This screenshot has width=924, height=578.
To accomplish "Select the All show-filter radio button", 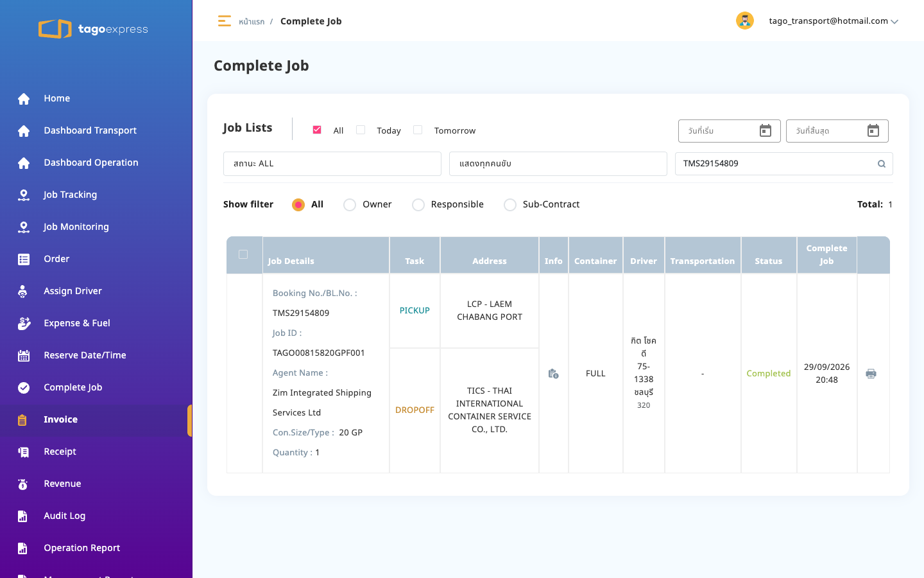I will pos(298,205).
